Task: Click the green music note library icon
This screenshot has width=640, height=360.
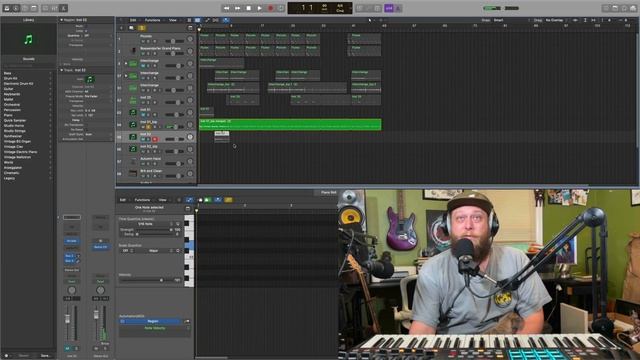Action: pos(28,39)
